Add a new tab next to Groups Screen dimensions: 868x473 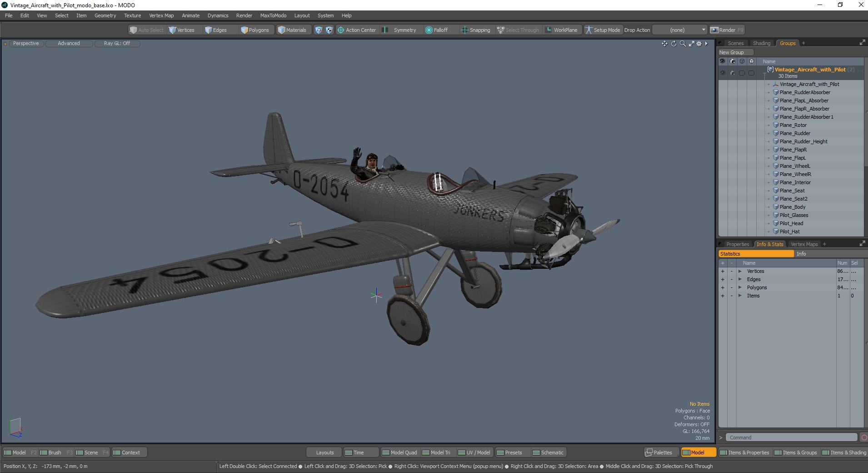(x=803, y=43)
